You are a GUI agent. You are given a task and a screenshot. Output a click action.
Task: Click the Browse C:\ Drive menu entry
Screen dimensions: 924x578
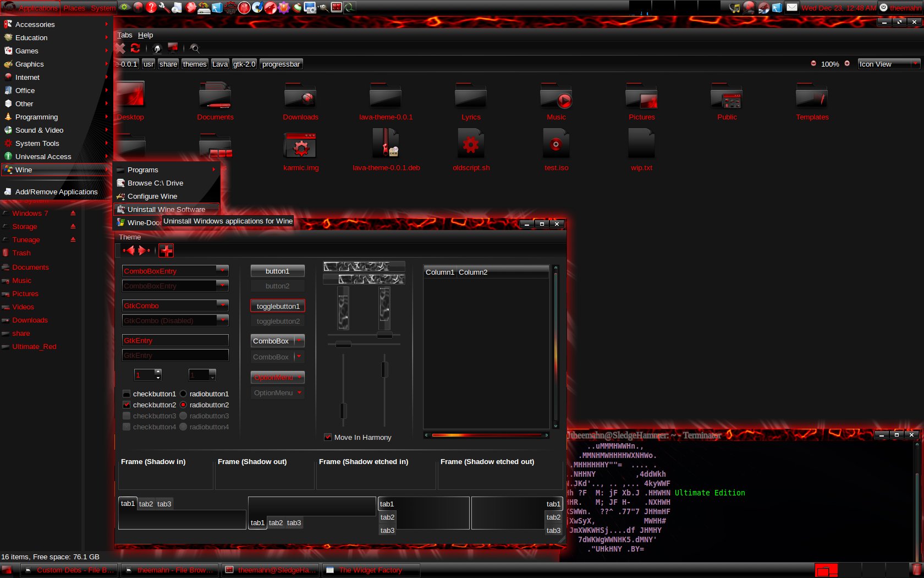[167, 183]
